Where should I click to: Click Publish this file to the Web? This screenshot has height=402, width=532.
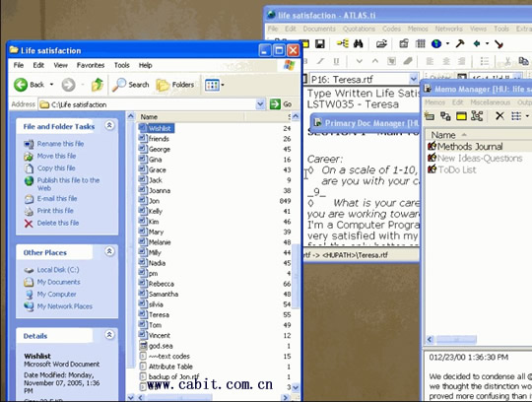pos(68,184)
